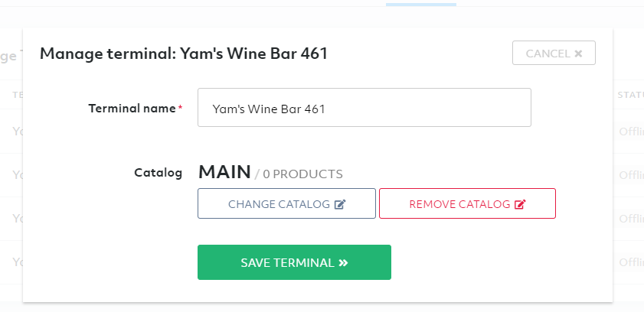Click the partially visible STATUS column header

(631, 95)
